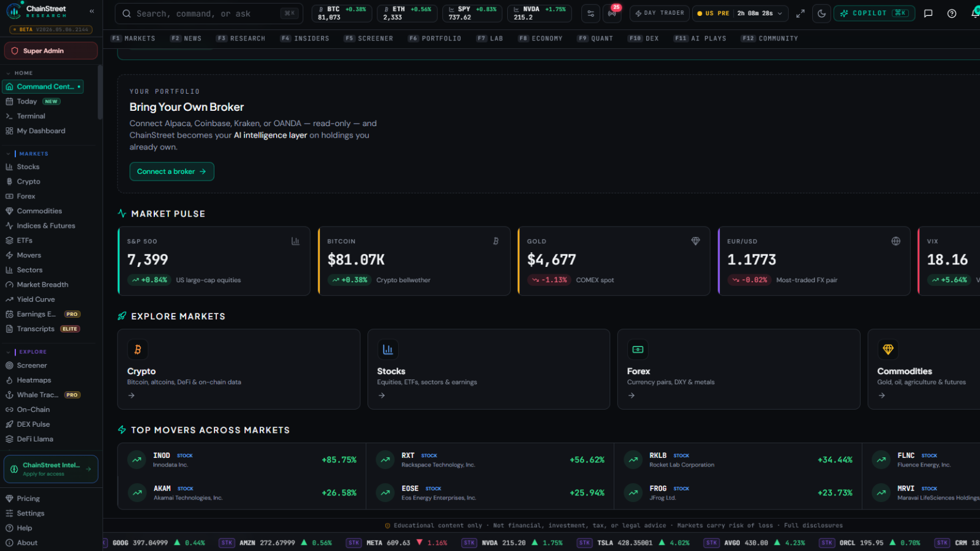The image size is (980, 551).
Task: Click the globe icon in the EUR/USD card
Action: click(x=895, y=241)
